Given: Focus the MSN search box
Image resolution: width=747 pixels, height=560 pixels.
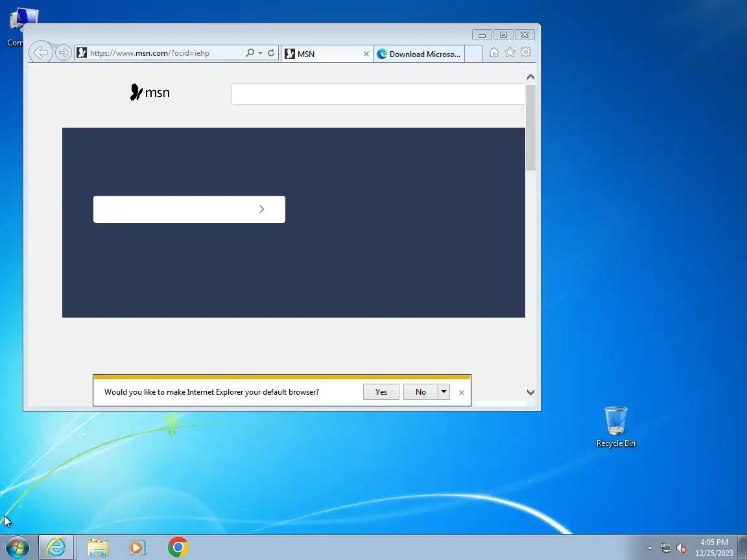Looking at the screenshot, I should pos(378,94).
